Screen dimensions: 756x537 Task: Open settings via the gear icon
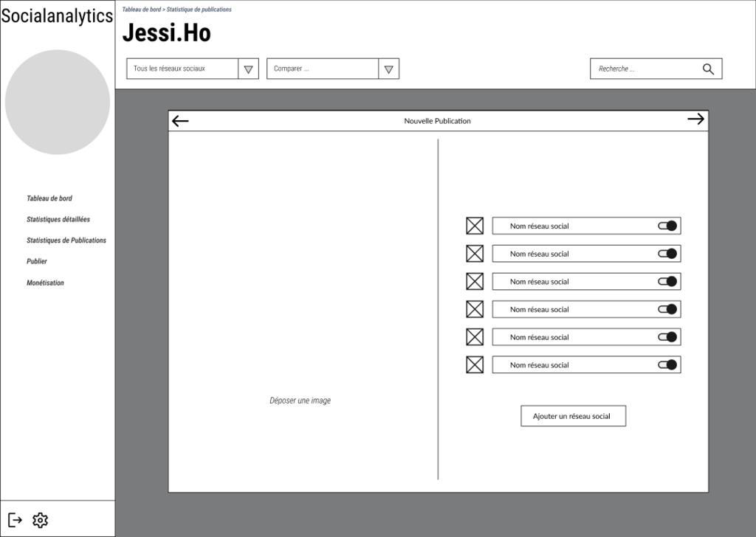(x=40, y=520)
